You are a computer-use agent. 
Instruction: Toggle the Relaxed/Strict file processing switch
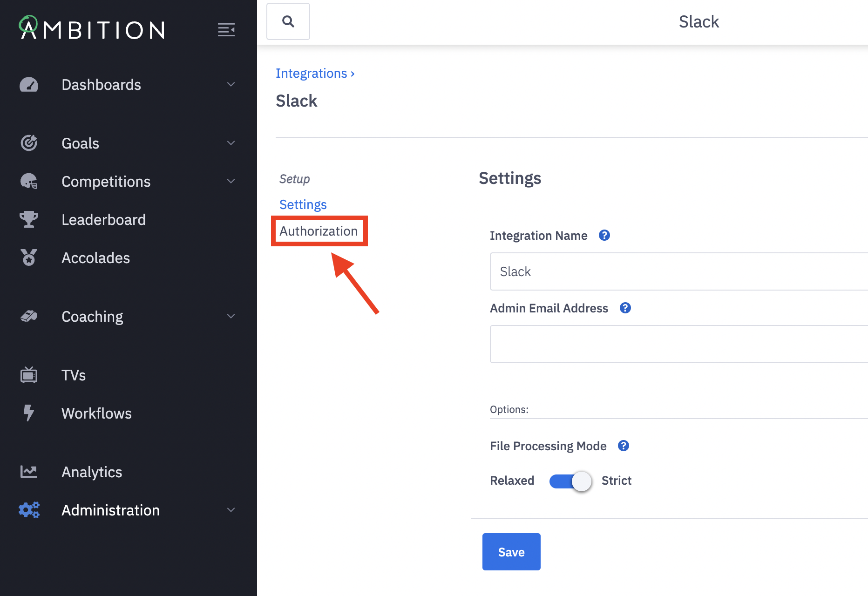(x=570, y=481)
